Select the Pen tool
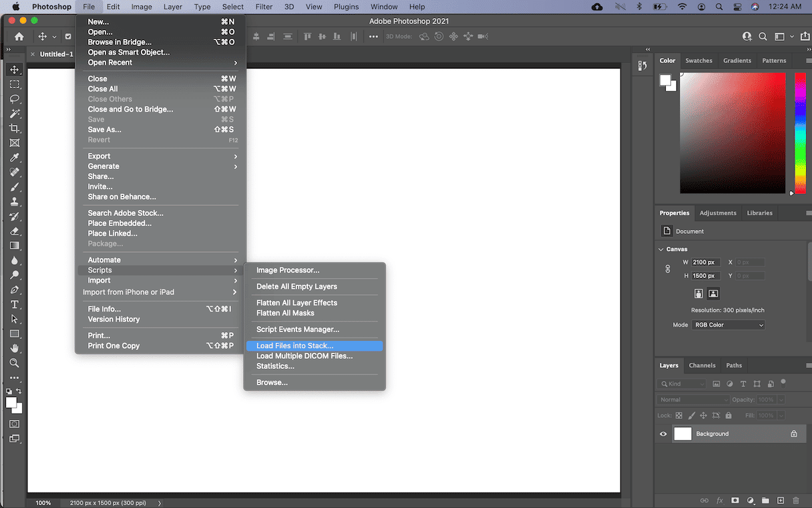 point(15,289)
